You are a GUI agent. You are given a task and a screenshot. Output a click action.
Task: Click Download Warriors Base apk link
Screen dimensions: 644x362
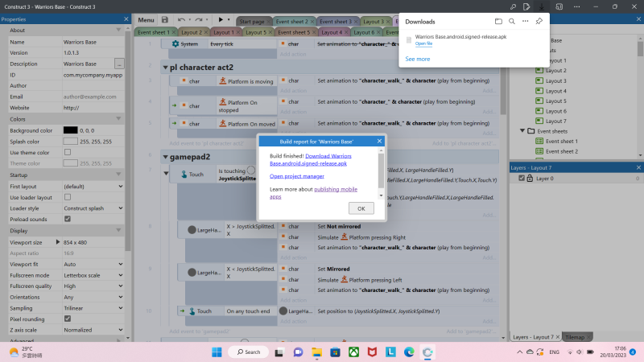pyautogui.click(x=311, y=159)
